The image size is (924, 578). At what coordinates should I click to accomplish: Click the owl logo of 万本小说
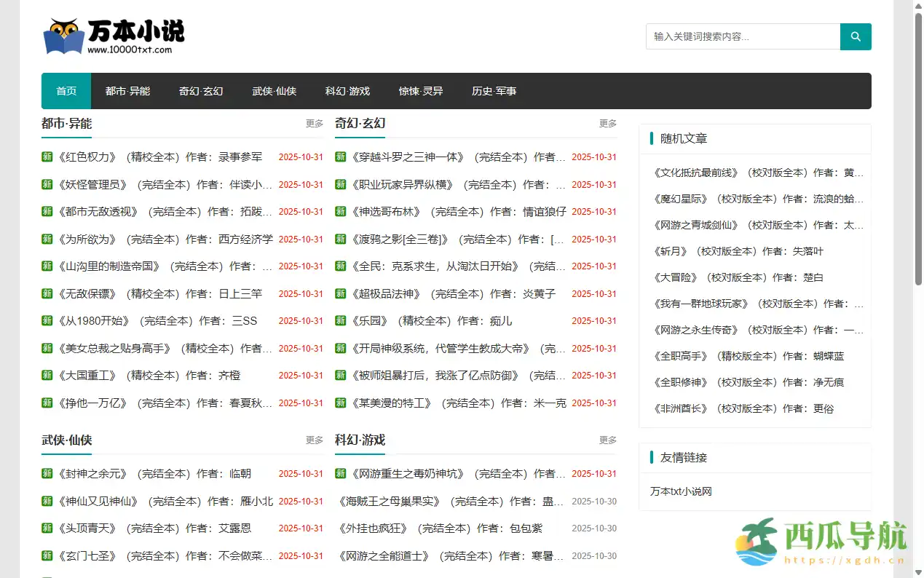click(61, 33)
